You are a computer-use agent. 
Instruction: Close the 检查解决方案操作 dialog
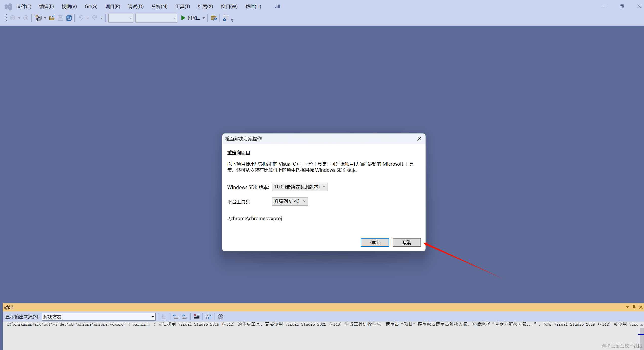point(419,139)
